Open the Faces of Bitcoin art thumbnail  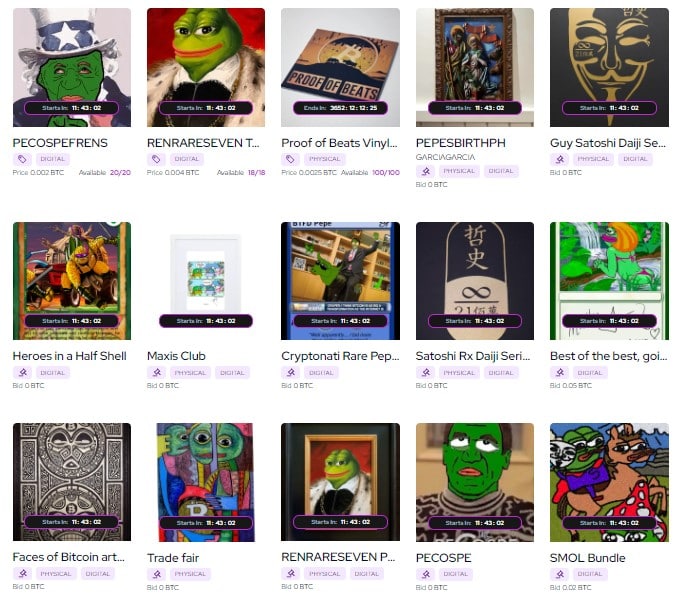72,482
